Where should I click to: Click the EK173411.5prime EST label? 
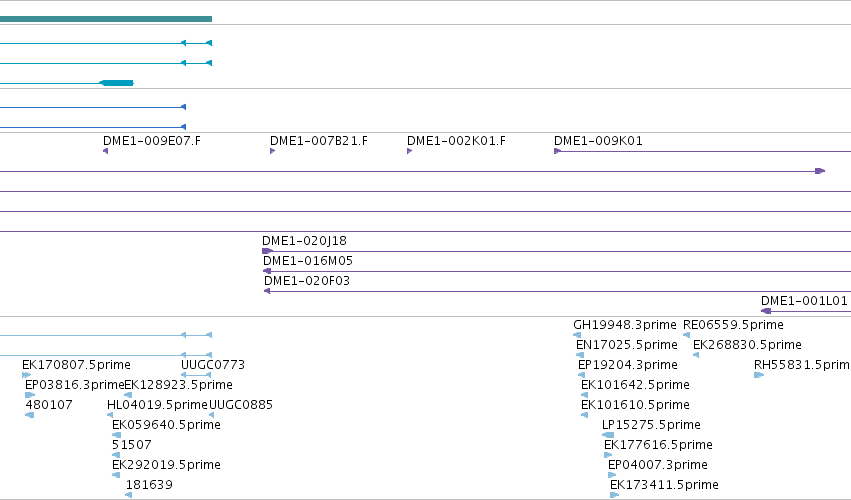(x=664, y=485)
